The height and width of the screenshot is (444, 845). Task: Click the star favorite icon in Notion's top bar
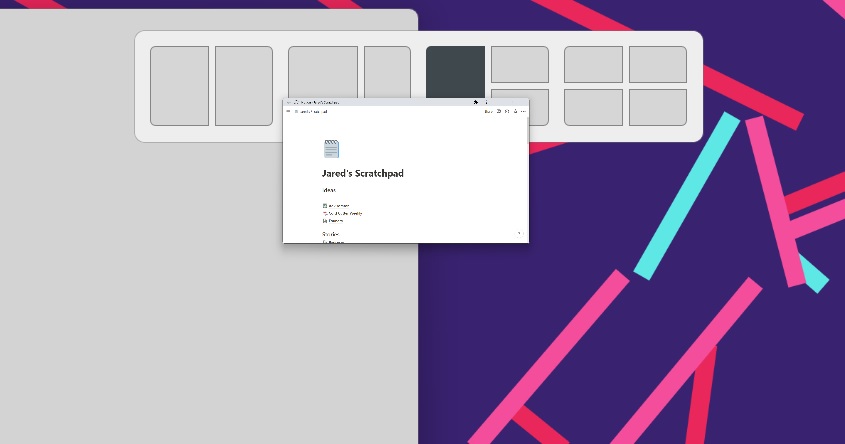pos(515,112)
